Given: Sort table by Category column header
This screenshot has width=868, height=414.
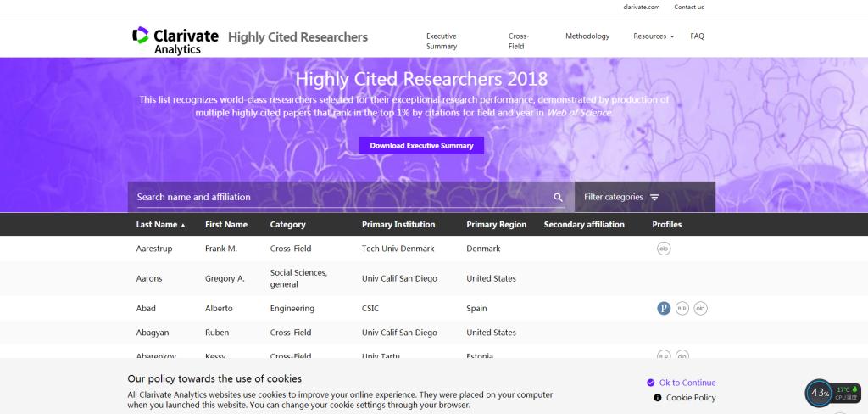Looking at the screenshot, I should 287,225.
